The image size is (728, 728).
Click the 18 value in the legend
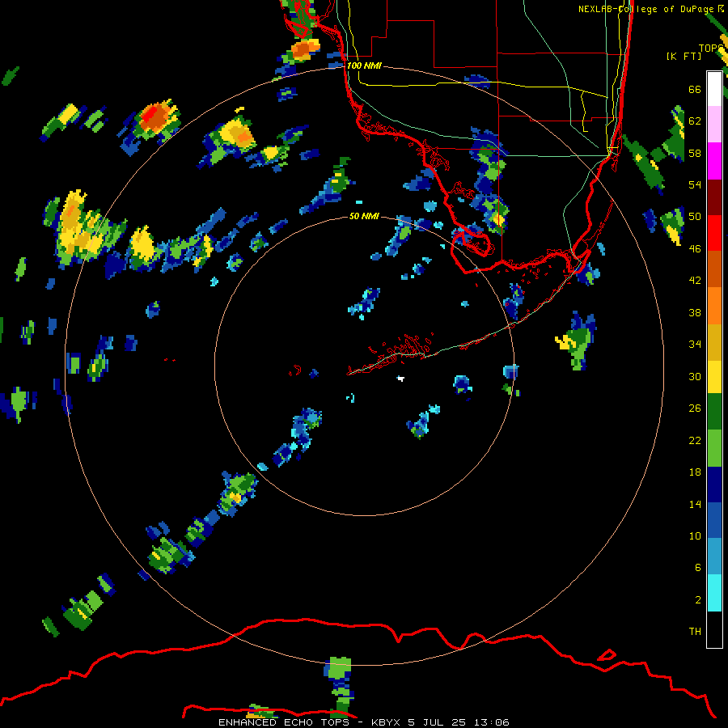coord(695,472)
